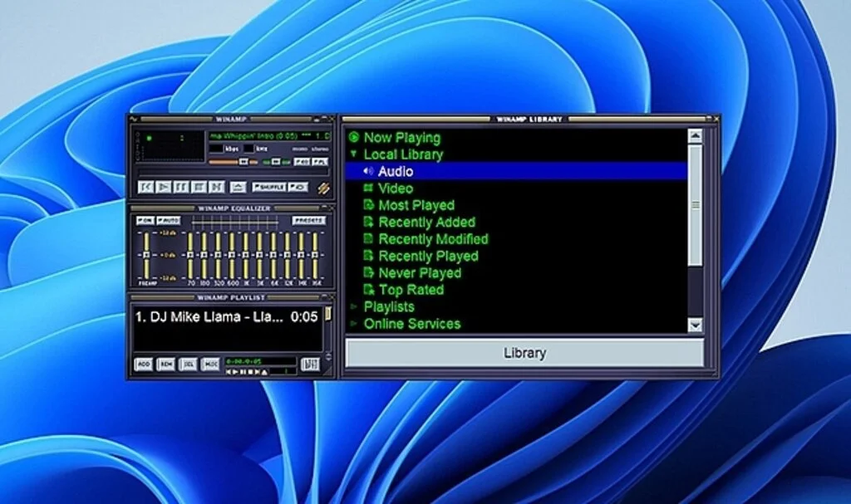Open the Recently Played view
Image resolution: width=851 pixels, height=504 pixels.
tap(428, 256)
